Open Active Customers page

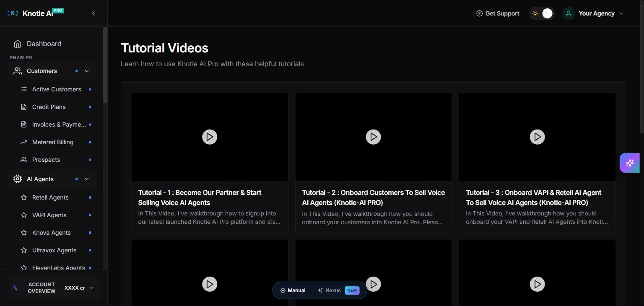coord(56,89)
